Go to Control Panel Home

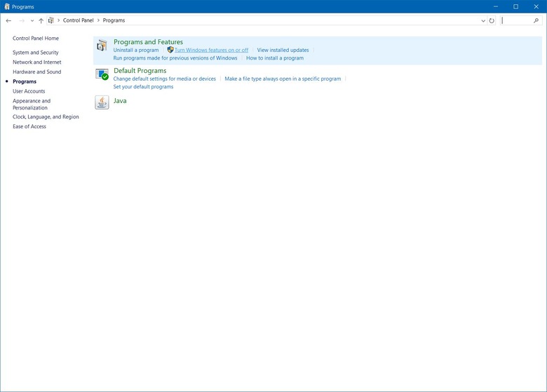tap(36, 39)
